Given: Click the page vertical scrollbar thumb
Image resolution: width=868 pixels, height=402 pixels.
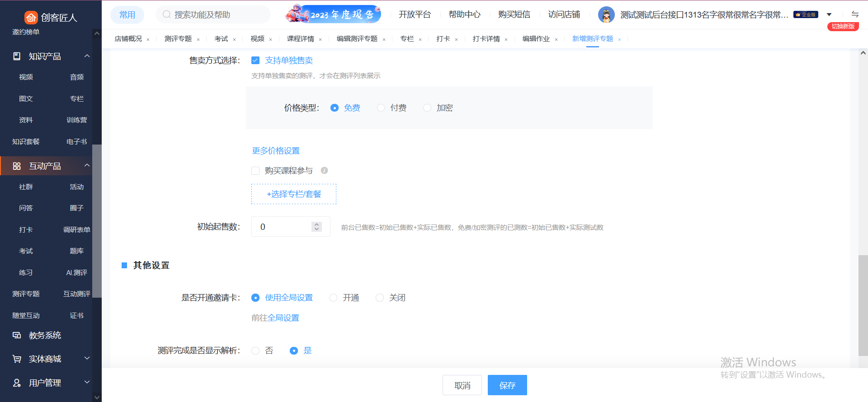Looking at the screenshot, I should 863,305.
